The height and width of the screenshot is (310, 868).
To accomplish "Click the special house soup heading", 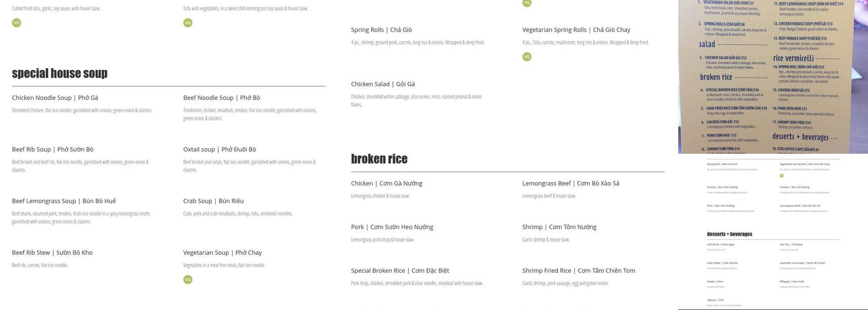I will [x=60, y=74].
